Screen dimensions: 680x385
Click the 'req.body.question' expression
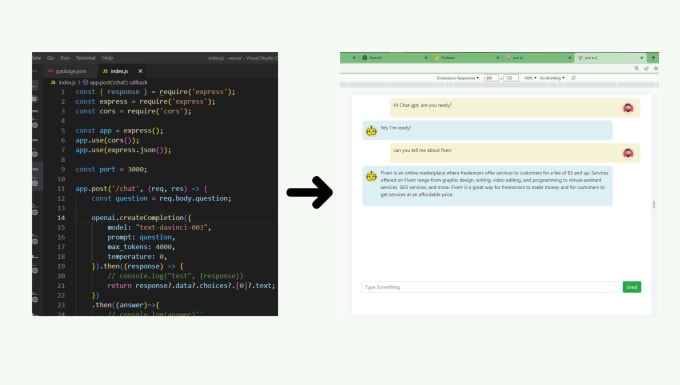click(194, 199)
